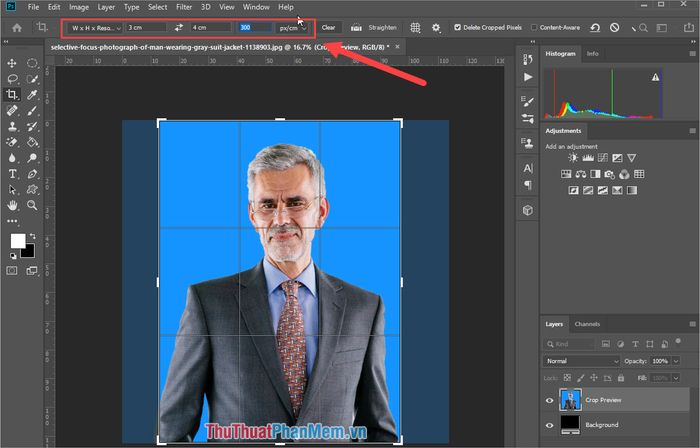The height and width of the screenshot is (448, 700).
Task: Select the Eraser tool
Action: [12, 142]
